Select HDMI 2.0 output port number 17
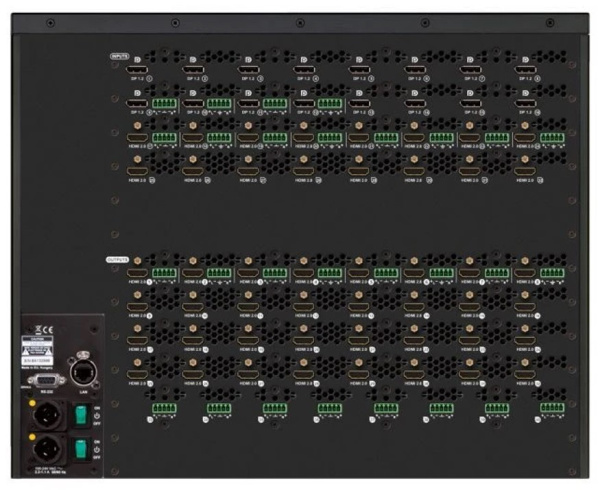The image size is (600, 490). tap(137, 340)
